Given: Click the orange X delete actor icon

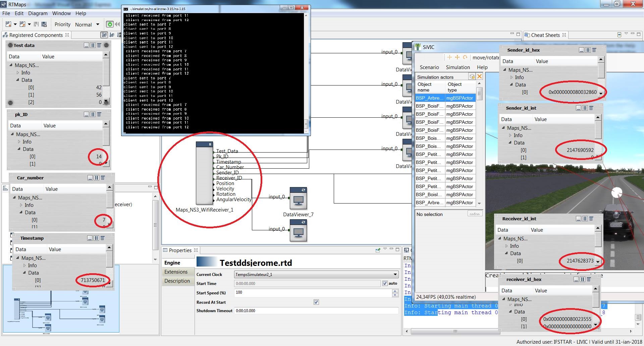Looking at the screenshot, I should coord(479,76).
